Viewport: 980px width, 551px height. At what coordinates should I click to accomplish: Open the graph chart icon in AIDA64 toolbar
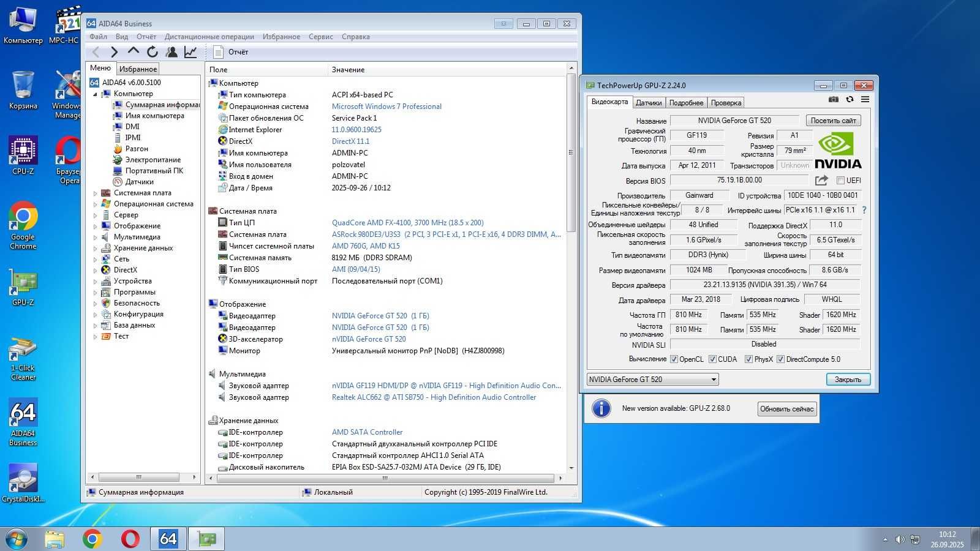[190, 52]
